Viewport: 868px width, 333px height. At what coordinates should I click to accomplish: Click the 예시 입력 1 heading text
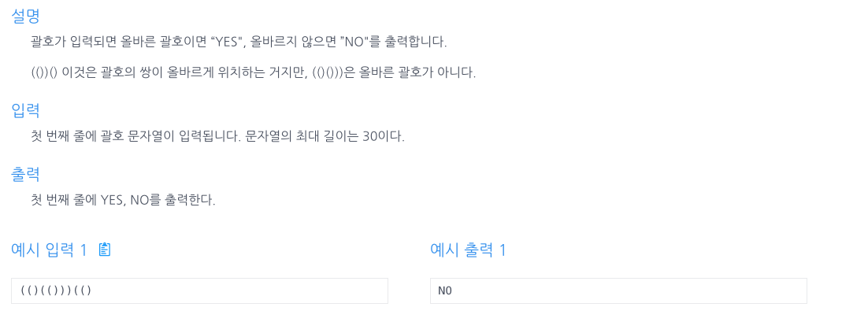click(50, 250)
